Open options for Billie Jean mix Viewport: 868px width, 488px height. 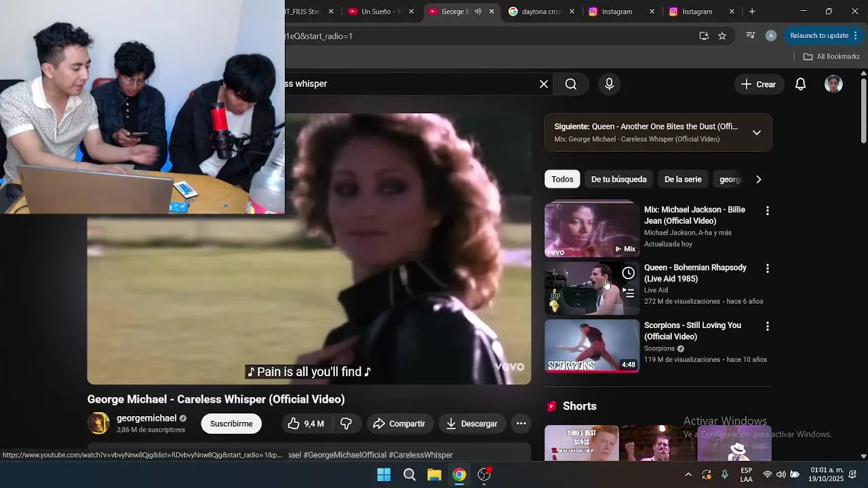tap(768, 211)
